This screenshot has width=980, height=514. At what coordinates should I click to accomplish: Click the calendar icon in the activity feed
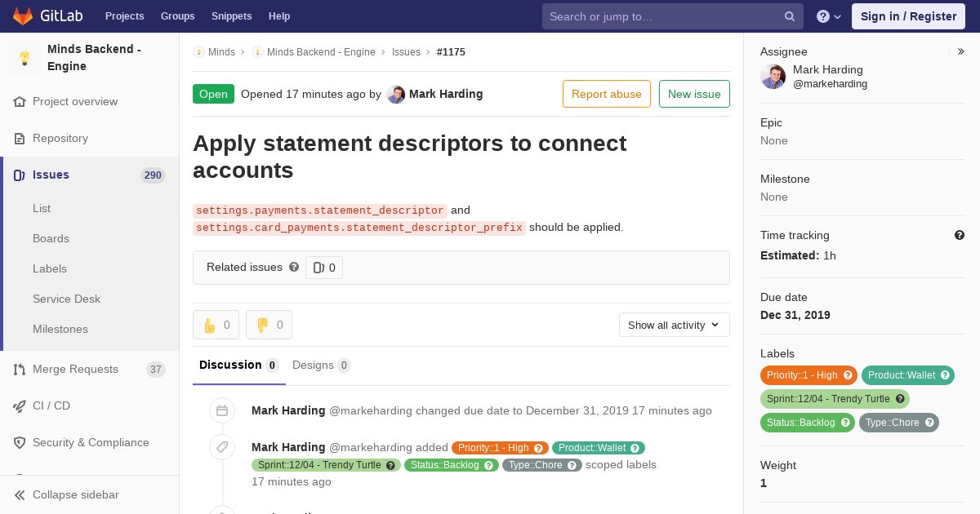click(222, 411)
